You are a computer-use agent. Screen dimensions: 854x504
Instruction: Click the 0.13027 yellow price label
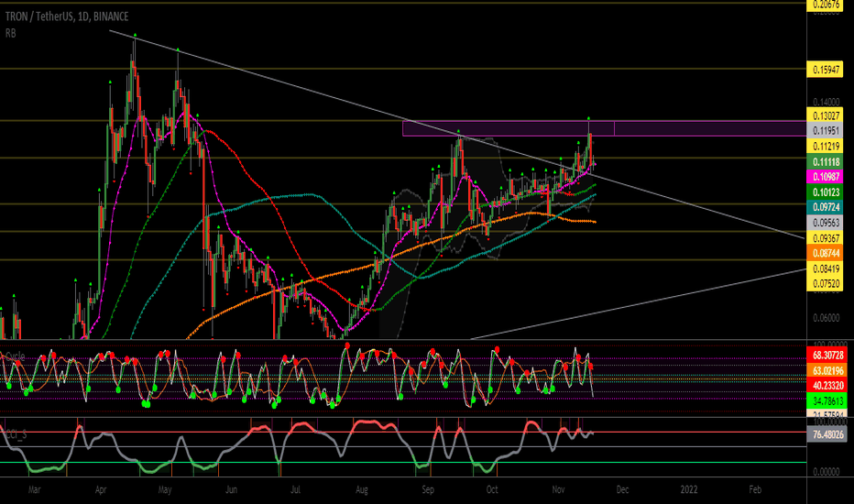825,115
